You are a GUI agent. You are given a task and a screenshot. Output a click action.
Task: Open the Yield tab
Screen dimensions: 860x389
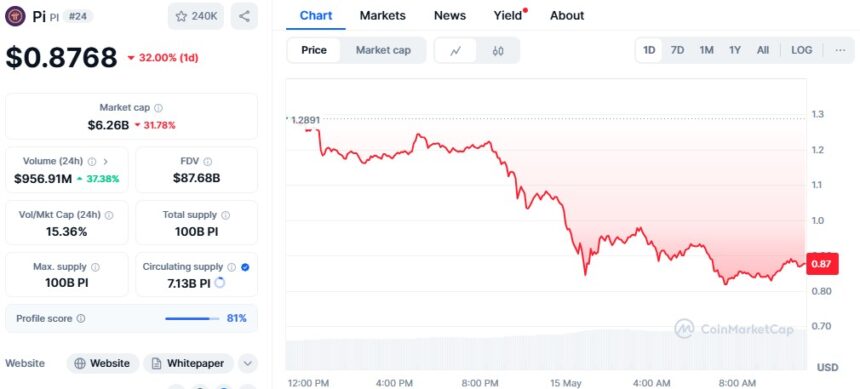coord(508,15)
